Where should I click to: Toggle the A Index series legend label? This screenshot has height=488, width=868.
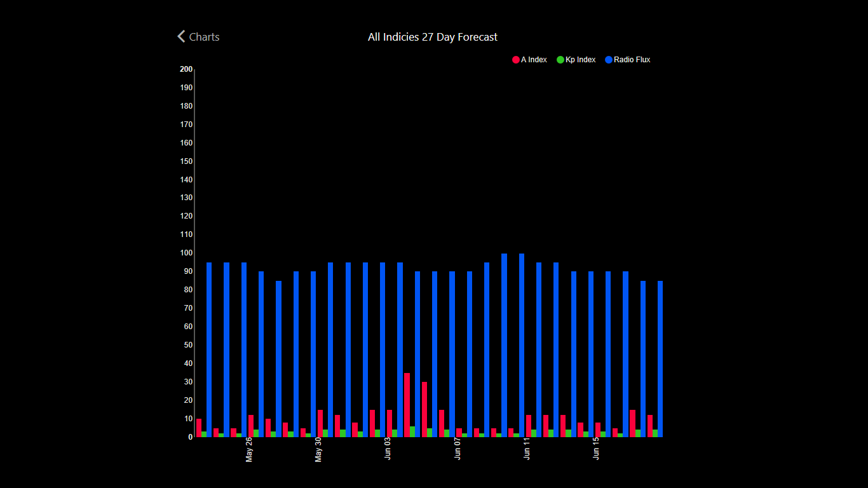534,60
